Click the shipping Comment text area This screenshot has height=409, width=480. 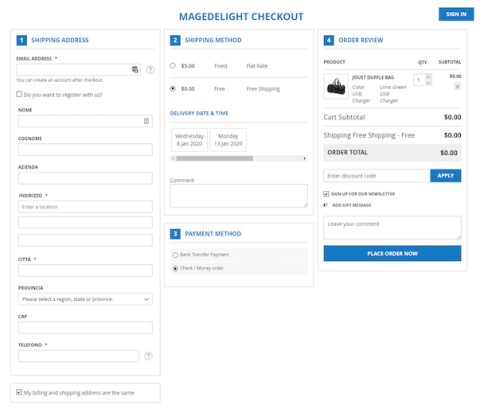239,196
